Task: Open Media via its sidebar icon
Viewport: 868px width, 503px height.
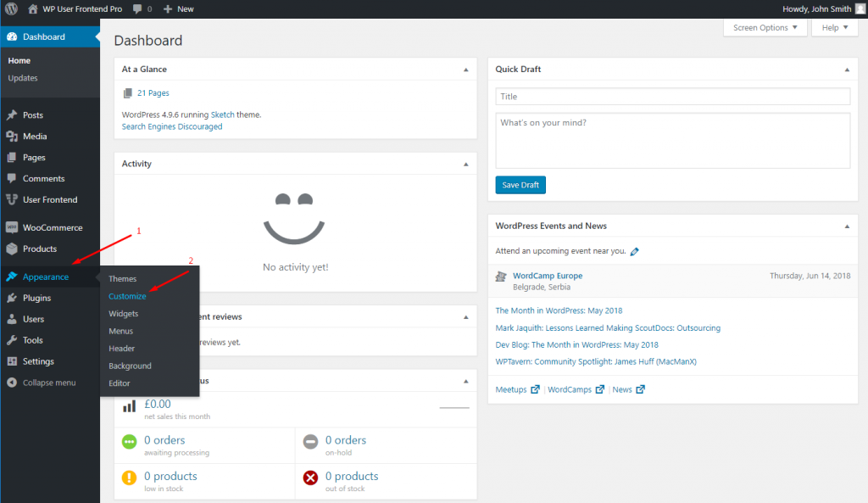Action: click(x=13, y=136)
